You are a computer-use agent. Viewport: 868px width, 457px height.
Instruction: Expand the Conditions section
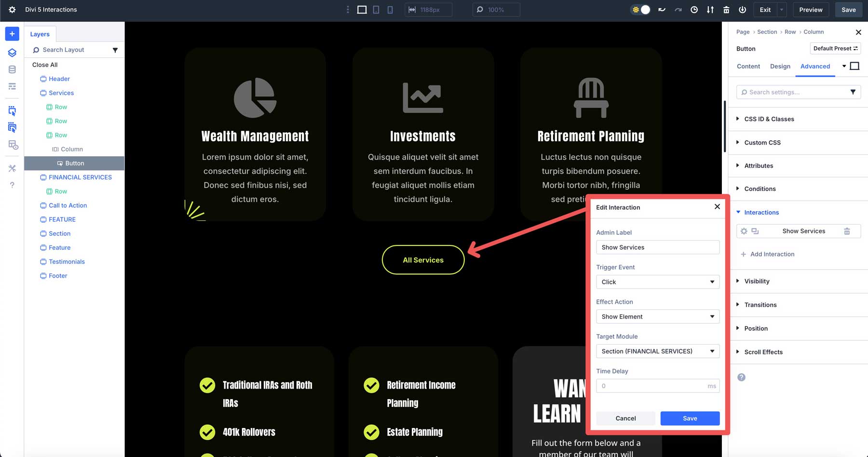point(760,189)
